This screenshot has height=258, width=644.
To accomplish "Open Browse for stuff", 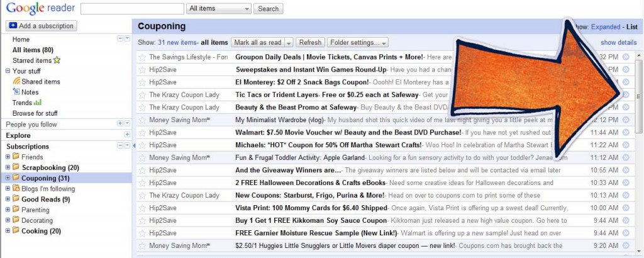I will 35,113.
